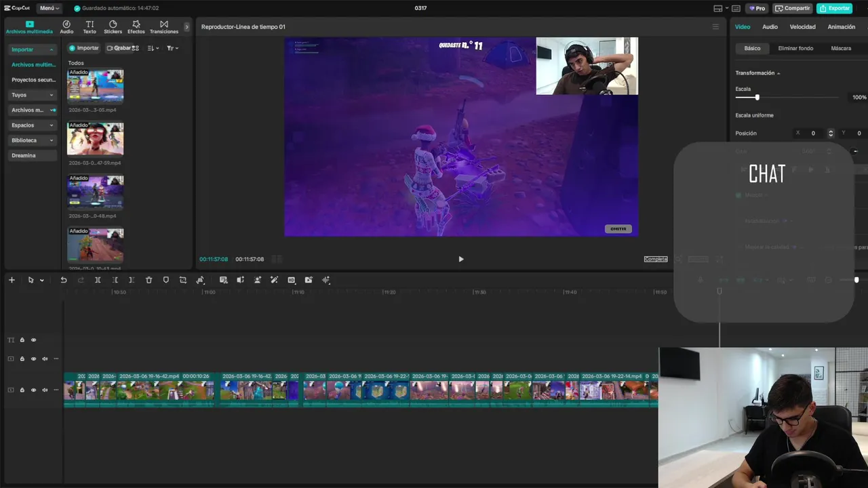This screenshot has height=488, width=868.
Task: Click the audio waveform tool icon
Action: (326, 280)
